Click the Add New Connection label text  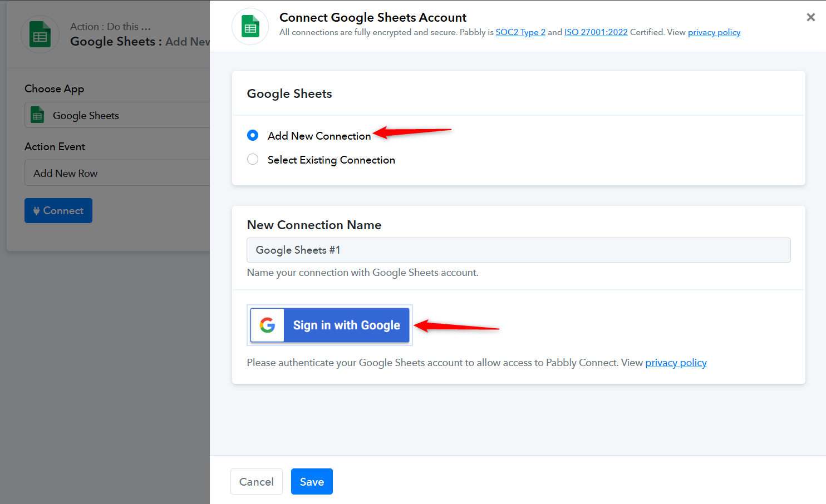pos(319,136)
